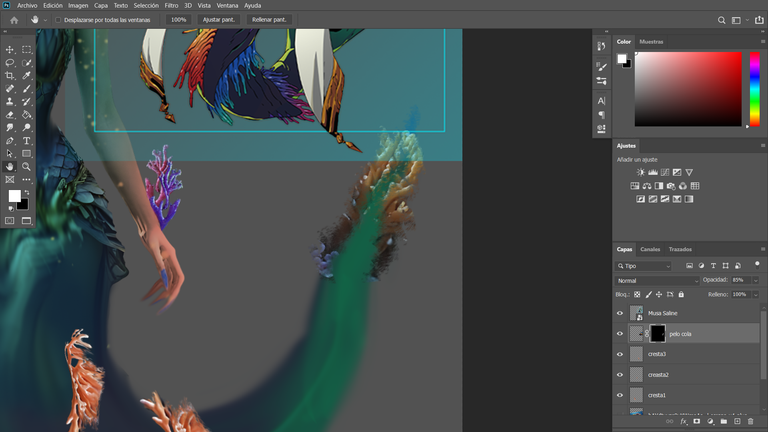Image resolution: width=768 pixels, height=432 pixels.
Task: Hide the creasta2 layer
Action: [x=620, y=375]
